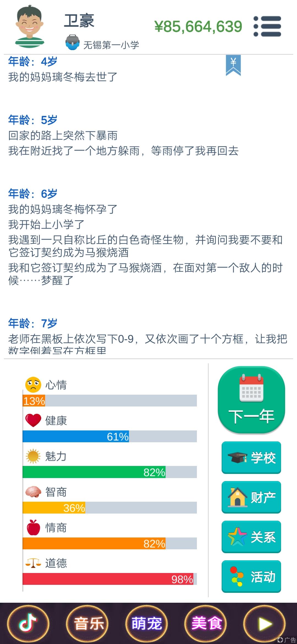The height and width of the screenshot is (644, 297).
Task: Tap the 年龄: 6岁 log entry heading
Action: tap(33, 194)
